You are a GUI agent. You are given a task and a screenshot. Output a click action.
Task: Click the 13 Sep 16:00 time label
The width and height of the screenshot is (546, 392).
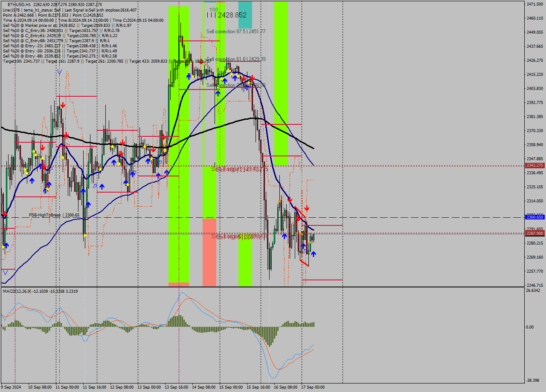pyautogui.click(x=177, y=387)
